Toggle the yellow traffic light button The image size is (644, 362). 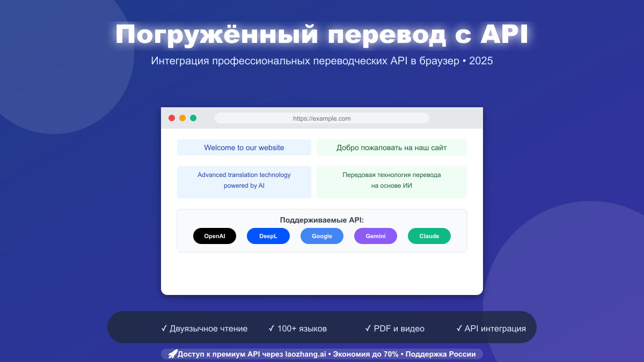click(x=182, y=117)
